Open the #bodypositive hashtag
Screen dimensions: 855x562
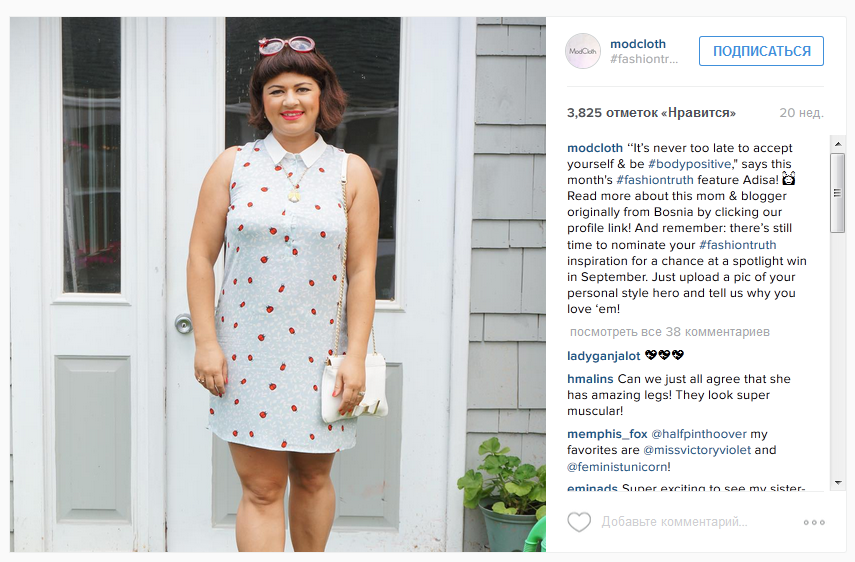[690, 164]
